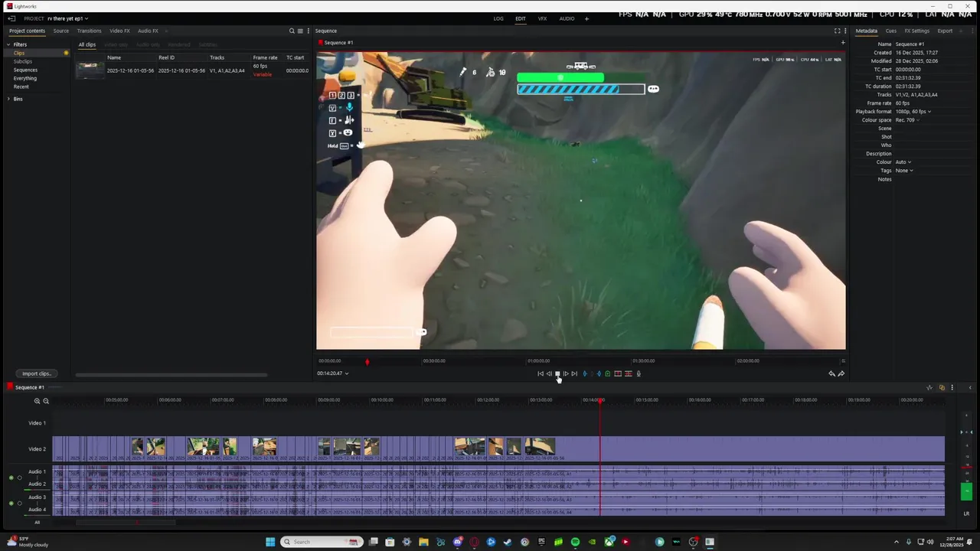The height and width of the screenshot is (551, 980).
Task: Open Spotify from the Windows taskbar
Action: coord(575,542)
